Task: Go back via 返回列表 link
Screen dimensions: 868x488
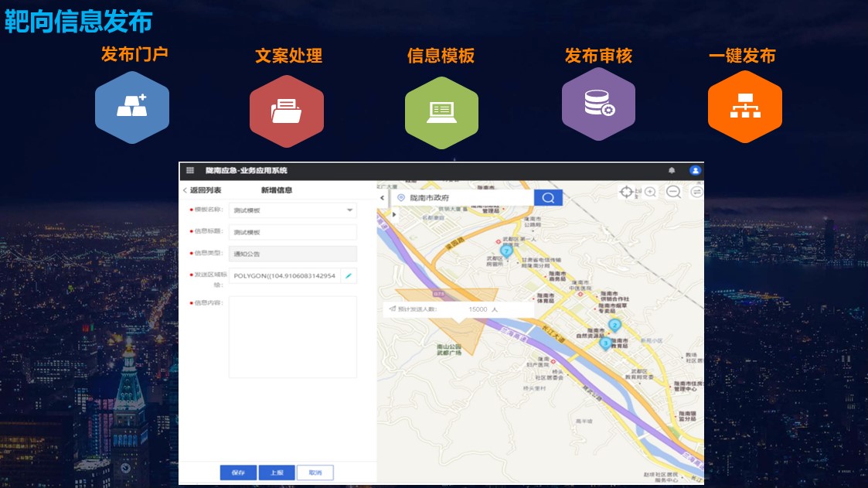Action: [202, 190]
